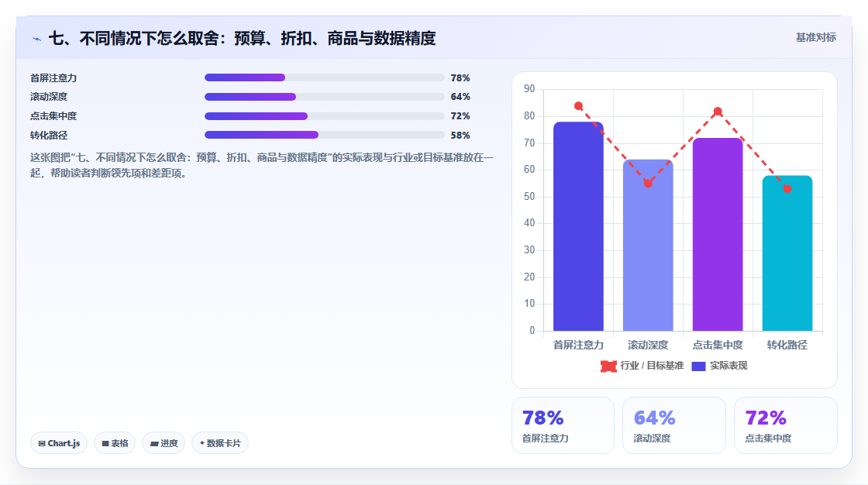Click the 首屏注意力 label in the progress list

pos(53,78)
